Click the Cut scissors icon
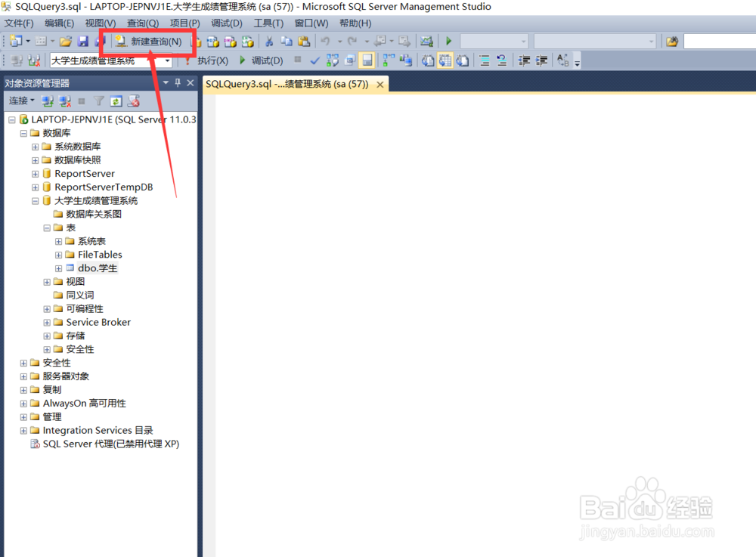This screenshot has height=557, width=756. pos(270,42)
